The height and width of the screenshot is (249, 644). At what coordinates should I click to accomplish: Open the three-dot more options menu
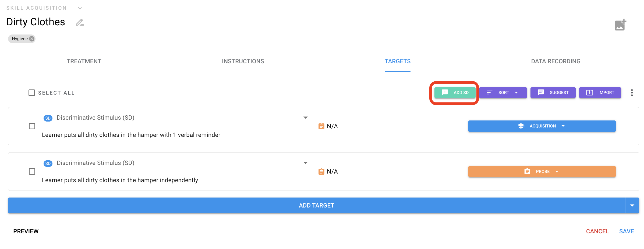click(632, 93)
